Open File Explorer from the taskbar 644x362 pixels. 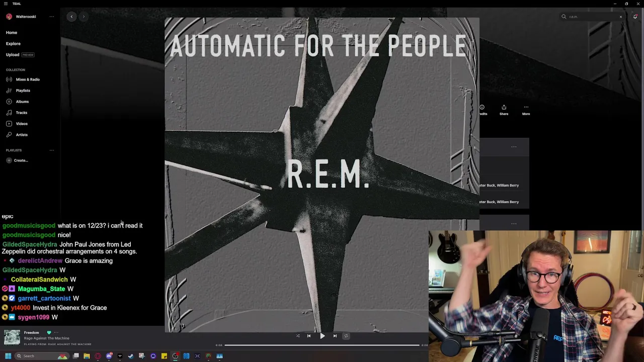point(87,356)
